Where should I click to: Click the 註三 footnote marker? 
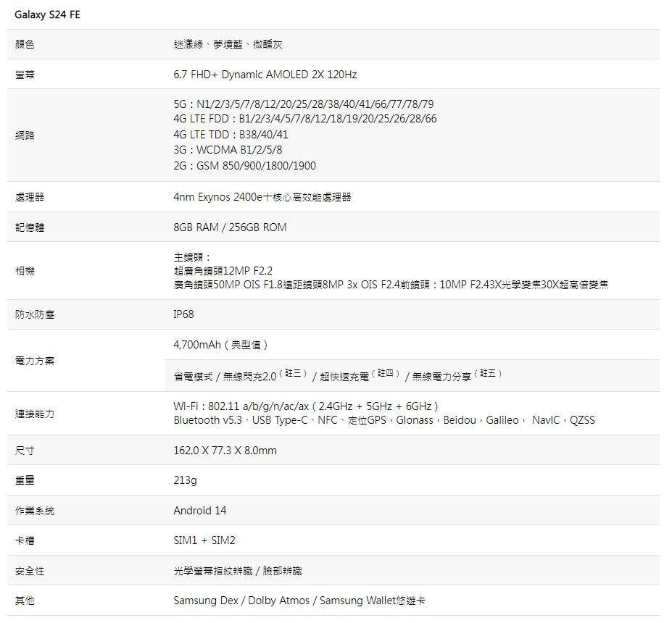point(293,373)
